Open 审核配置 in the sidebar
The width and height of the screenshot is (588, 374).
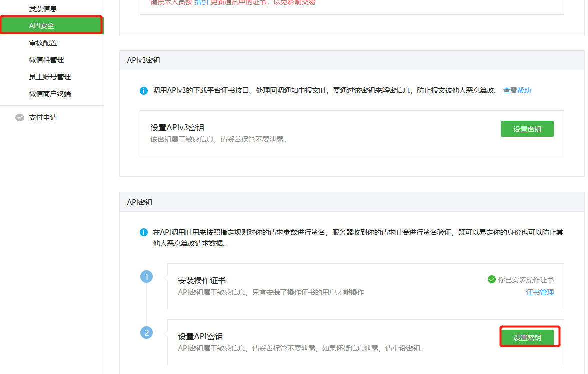pyautogui.click(x=43, y=43)
